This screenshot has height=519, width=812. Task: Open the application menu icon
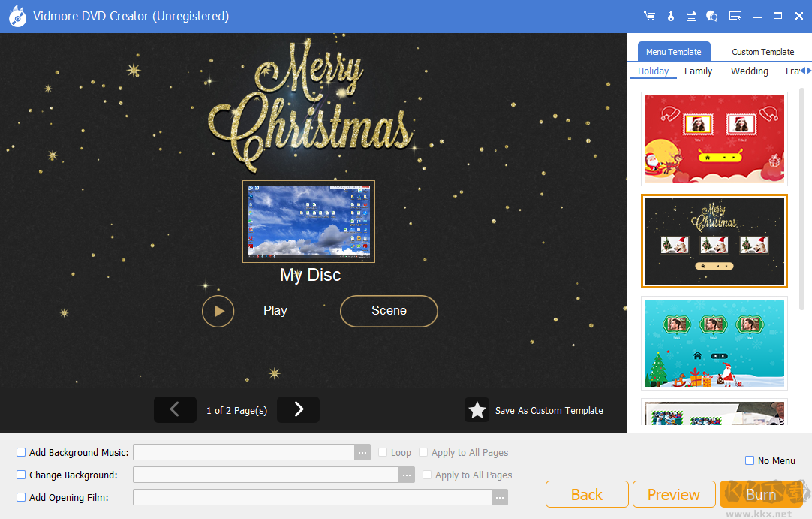[x=735, y=15]
